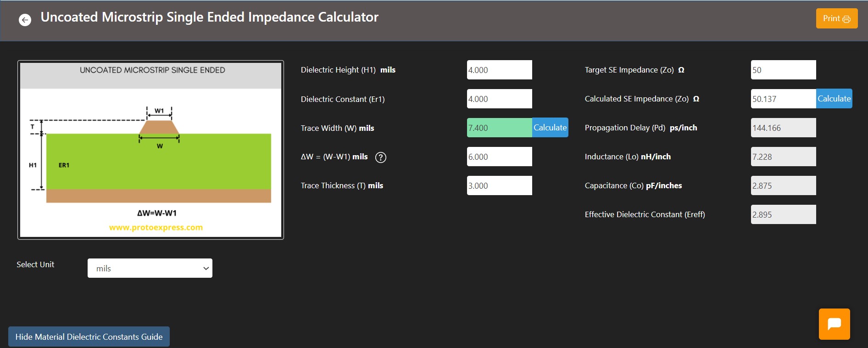868x348 pixels.
Task: Click Calculate next to Trace Width
Action: pos(550,128)
